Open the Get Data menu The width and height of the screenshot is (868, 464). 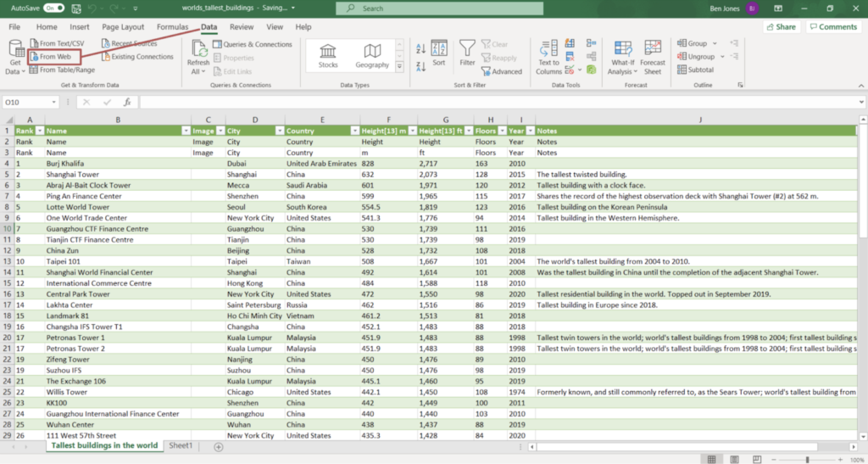pos(16,59)
